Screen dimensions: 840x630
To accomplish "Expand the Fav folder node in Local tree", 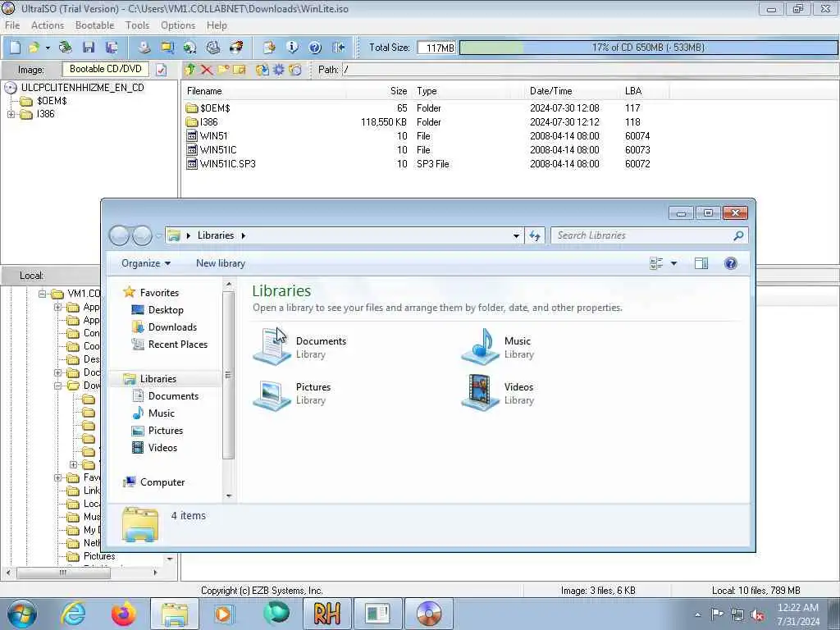I will tap(58, 477).
